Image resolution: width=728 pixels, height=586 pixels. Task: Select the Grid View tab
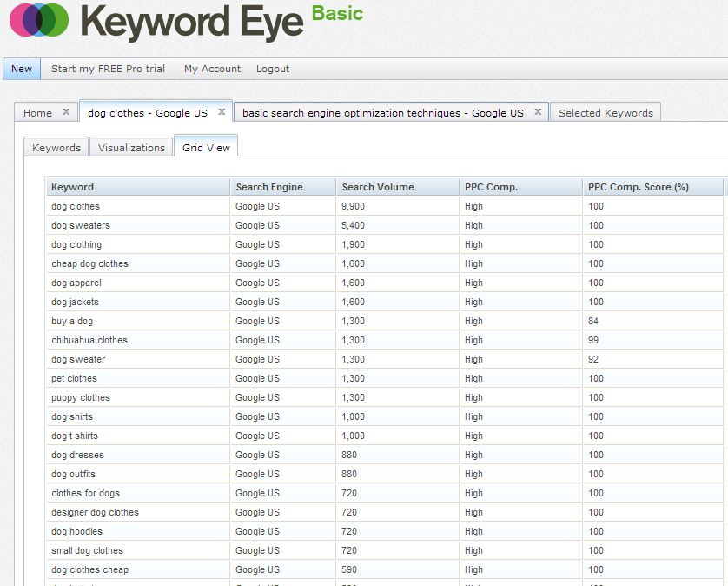coord(205,147)
